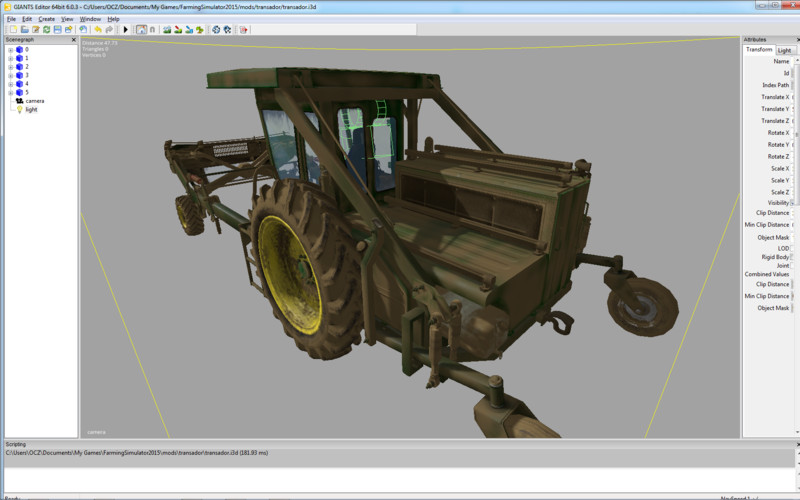The height and width of the screenshot is (500, 800).
Task: Click the Redo arrow icon
Action: (108, 29)
